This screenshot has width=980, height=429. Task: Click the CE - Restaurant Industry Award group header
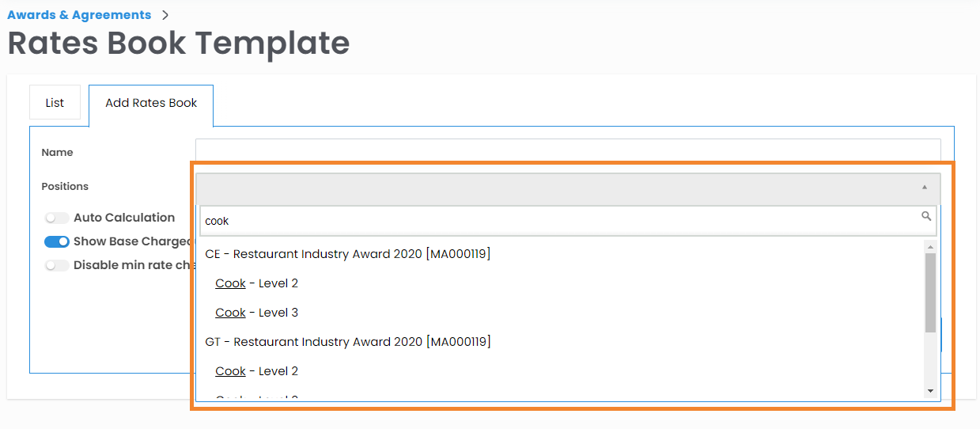(x=347, y=254)
